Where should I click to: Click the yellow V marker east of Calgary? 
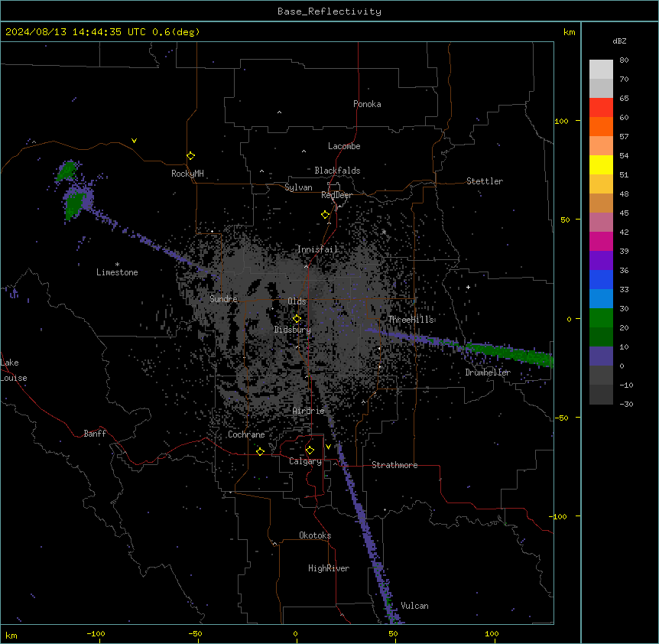pyautogui.click(x=328, y=447)
